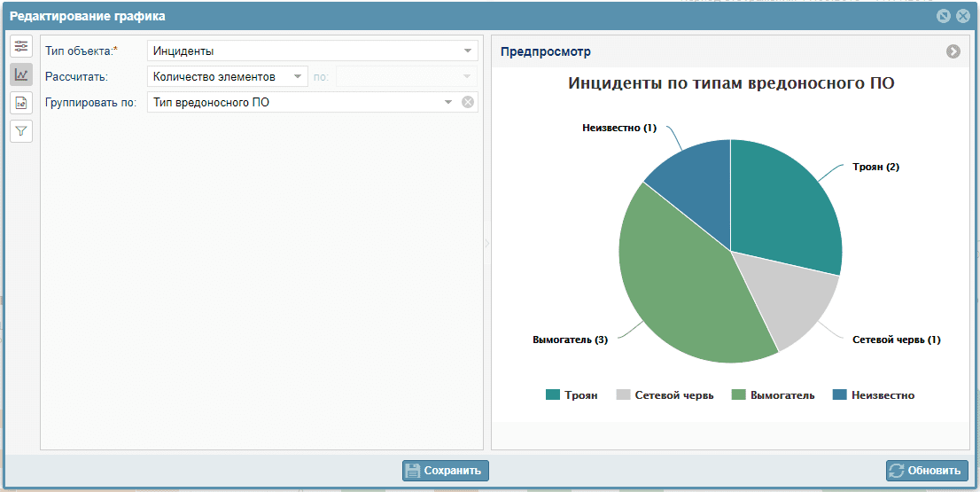Click the Сохранить button

coord(446,471)
